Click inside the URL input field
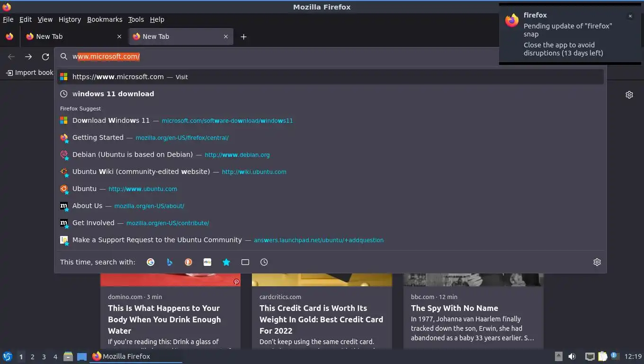Screen dimensions: 644x364 click(284, 56)
